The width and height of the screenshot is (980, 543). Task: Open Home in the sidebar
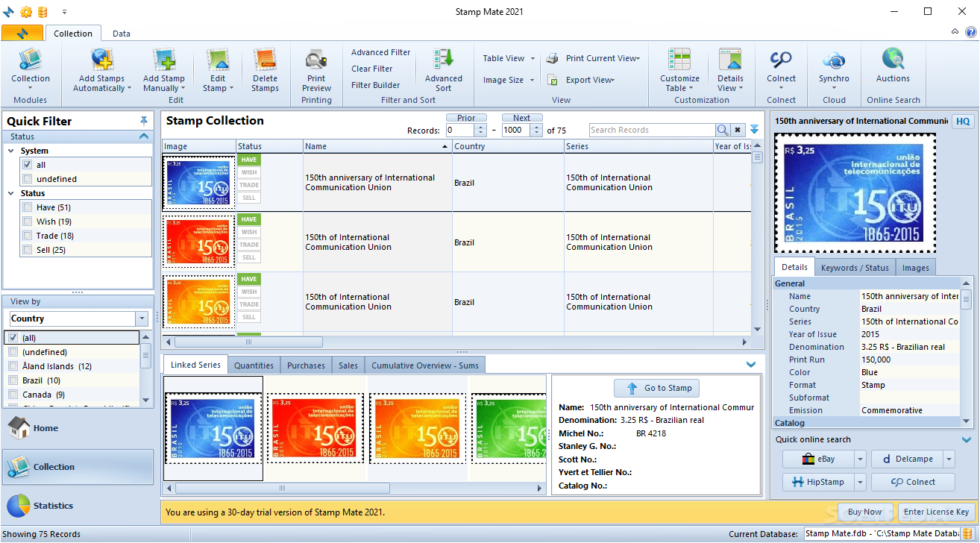coord(78,428)
